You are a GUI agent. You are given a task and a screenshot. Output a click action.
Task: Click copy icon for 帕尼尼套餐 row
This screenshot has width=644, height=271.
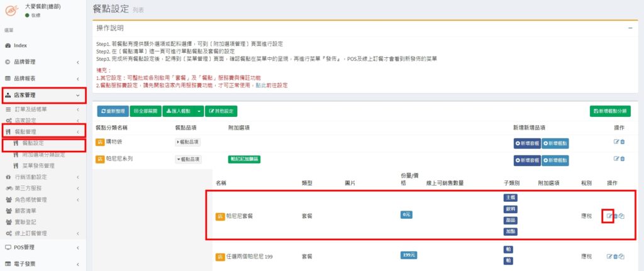click(x=622, y=216)
